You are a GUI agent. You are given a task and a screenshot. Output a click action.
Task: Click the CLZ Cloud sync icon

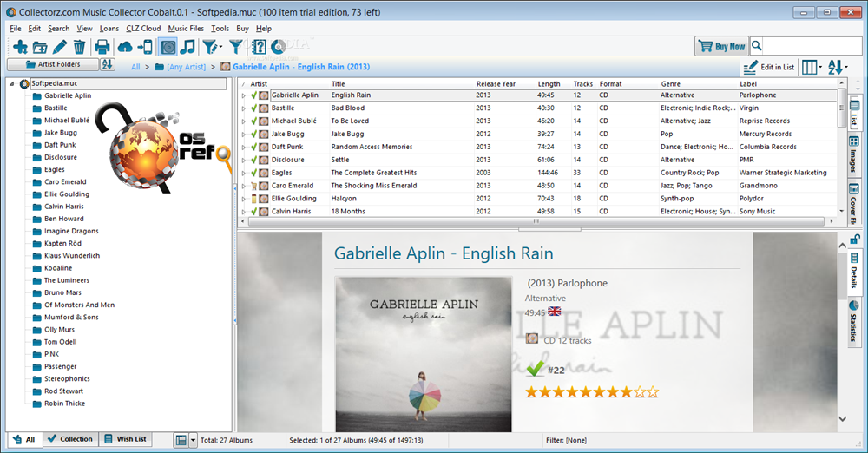click(x=125, y=47)
